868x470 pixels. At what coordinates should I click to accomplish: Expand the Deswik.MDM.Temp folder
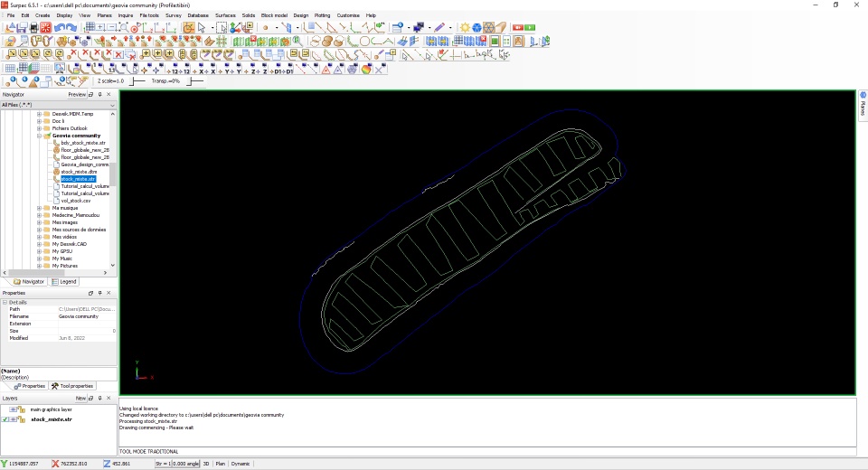39,114
